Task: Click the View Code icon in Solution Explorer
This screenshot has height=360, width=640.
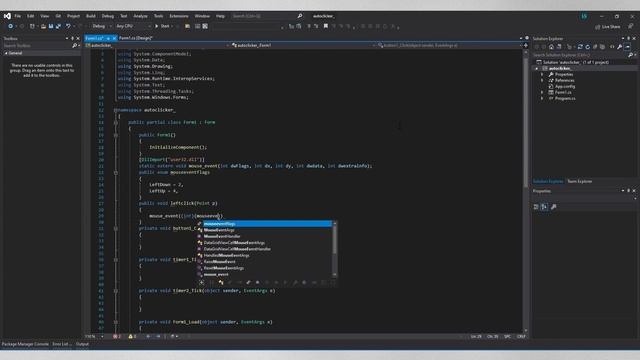Action: [x=612, y=47]
